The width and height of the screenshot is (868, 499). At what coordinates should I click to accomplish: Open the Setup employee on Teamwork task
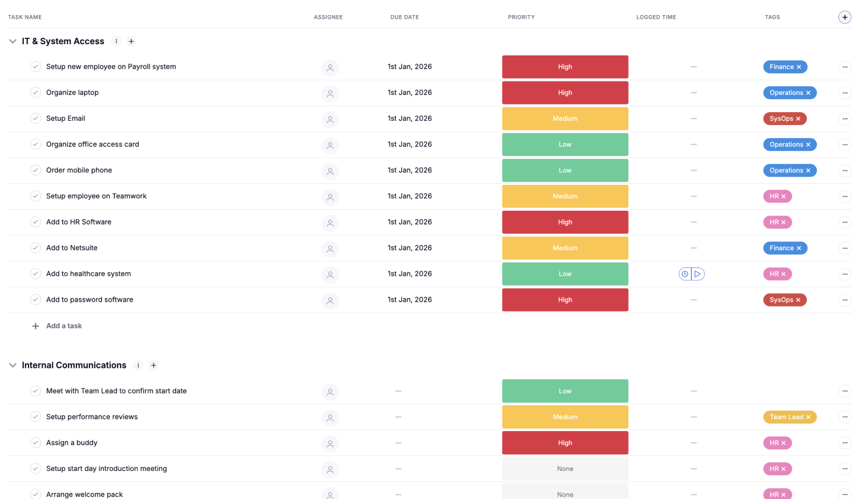click(x=97, y=196)
